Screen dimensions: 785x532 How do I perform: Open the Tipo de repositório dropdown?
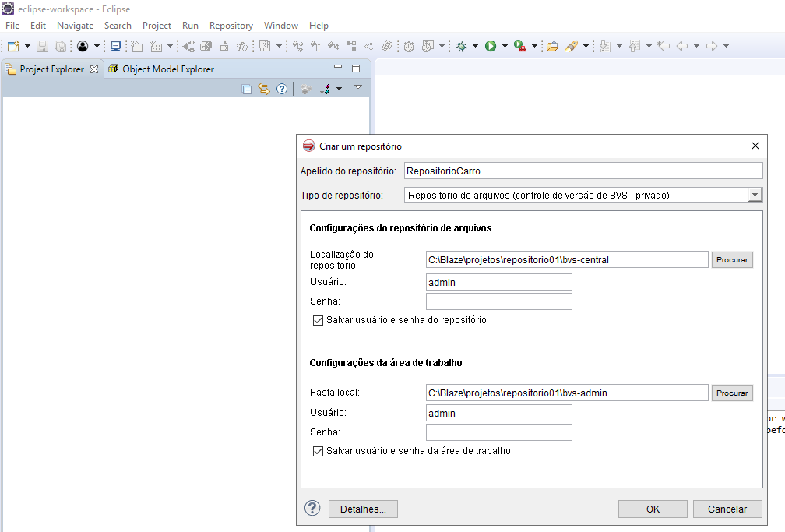[x=755, y=194]
